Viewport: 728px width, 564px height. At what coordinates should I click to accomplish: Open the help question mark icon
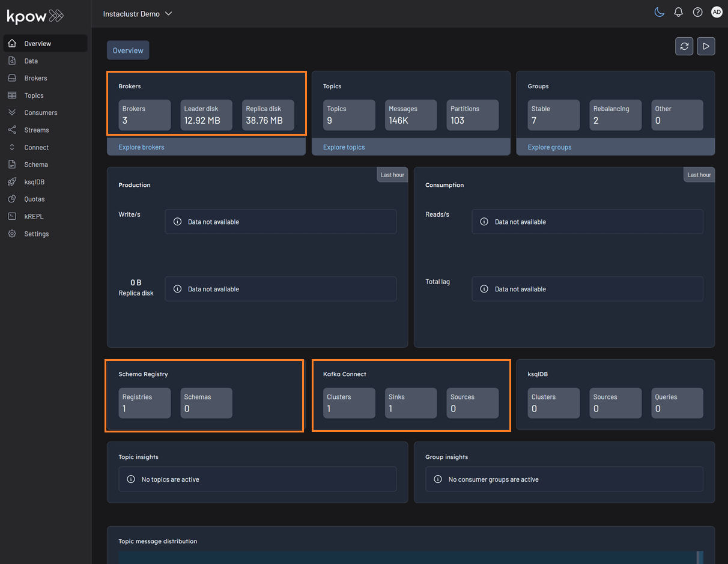tap(697, 12)
